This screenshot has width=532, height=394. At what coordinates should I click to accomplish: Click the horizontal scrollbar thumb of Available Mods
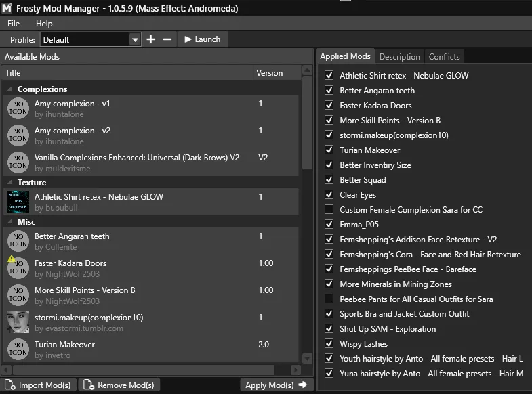[144, 370]
